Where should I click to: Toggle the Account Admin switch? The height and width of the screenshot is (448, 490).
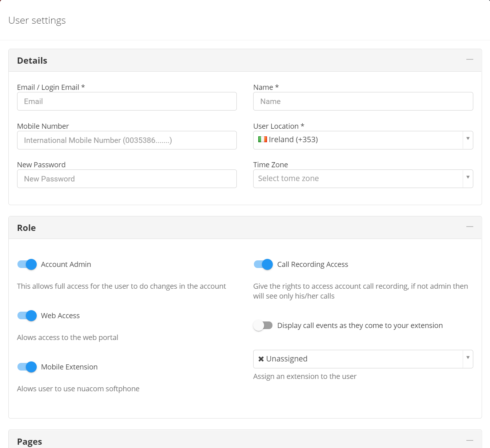click(x=27, y=264)
